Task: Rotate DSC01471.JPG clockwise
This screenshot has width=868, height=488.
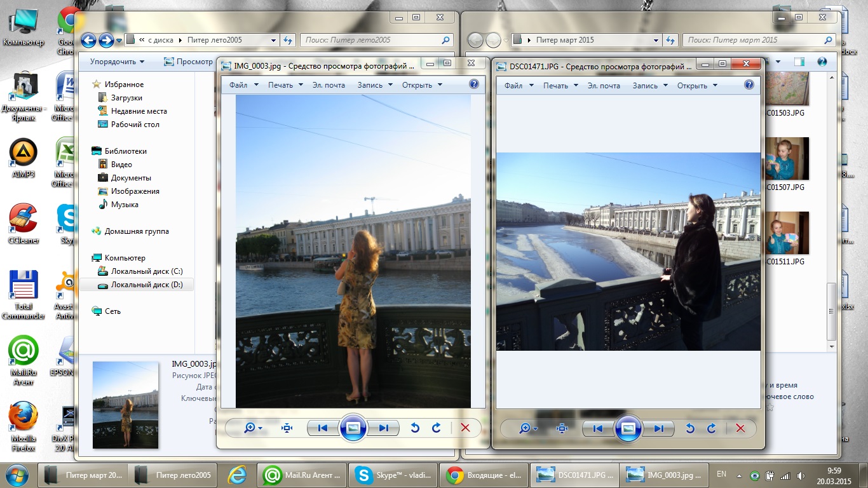Action: point(712,429)
